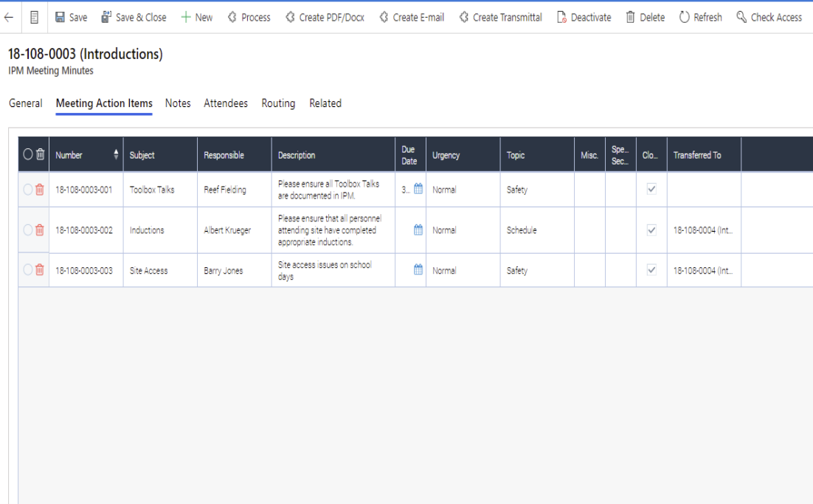Screen dimensions: 813x504
Task: Switch to the Attendees tab
Action: click(x=226, y=103)
